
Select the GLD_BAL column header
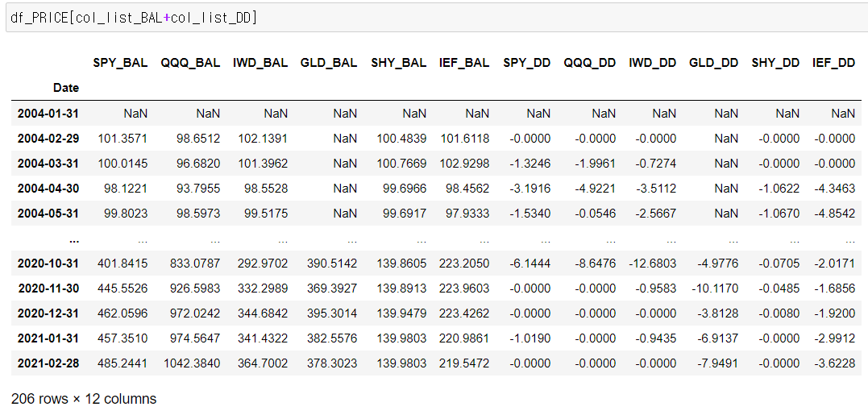329,63
